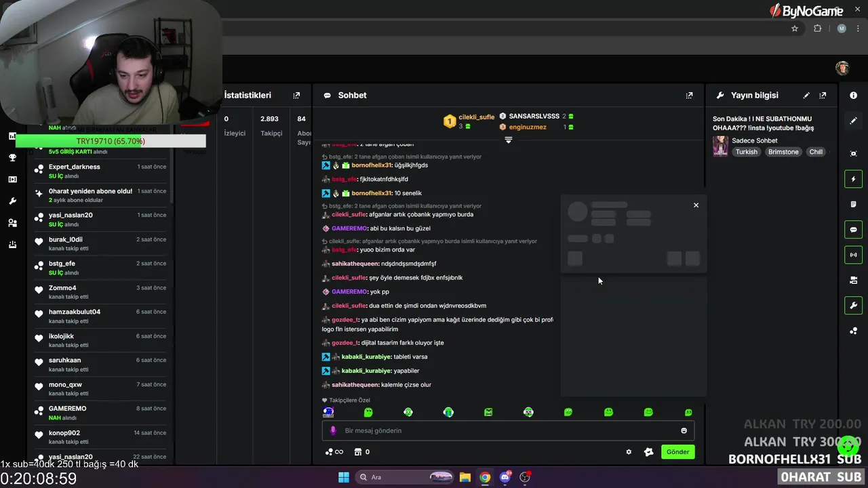Open the video library icon in left sidebar
The height and width of the screenshot is (488, 868).
[x=12, y=180]
